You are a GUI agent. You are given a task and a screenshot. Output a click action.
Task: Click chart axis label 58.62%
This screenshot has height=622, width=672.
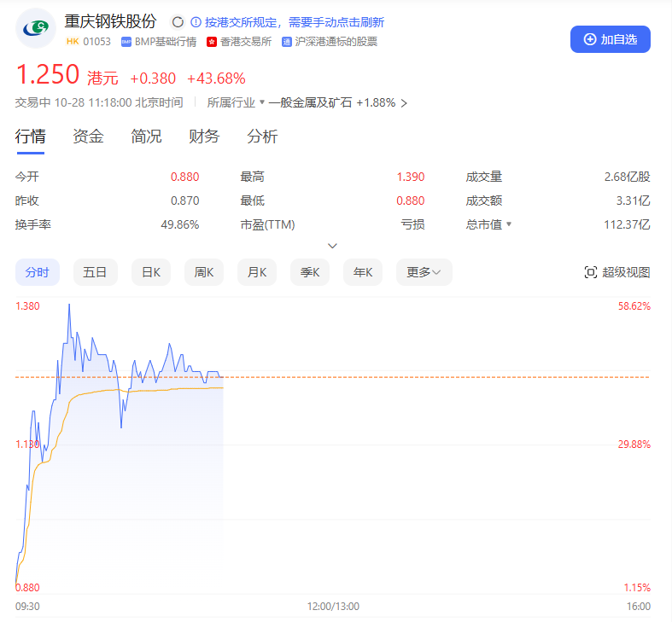click(634, 305)
